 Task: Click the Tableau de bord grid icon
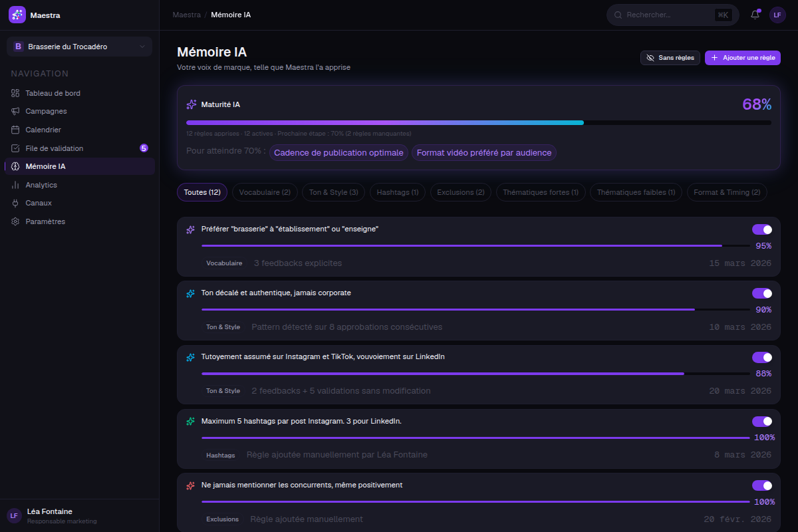coord(15,93)
